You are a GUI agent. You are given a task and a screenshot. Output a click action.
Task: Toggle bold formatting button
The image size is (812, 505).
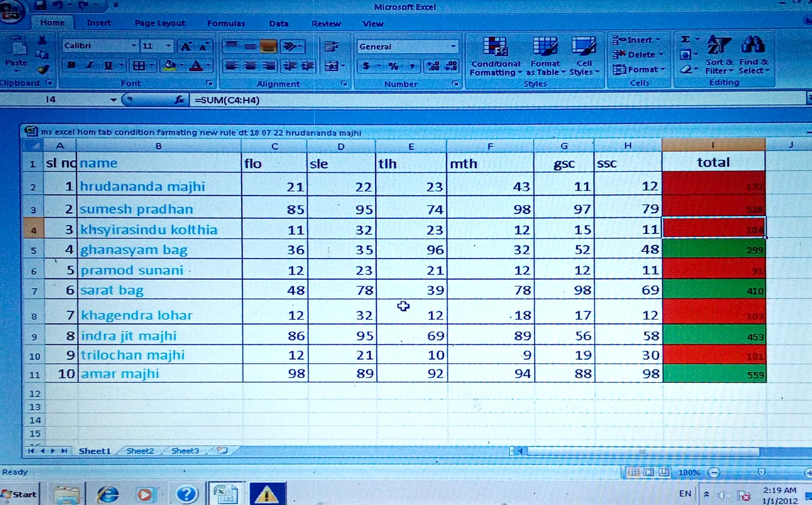72,65
